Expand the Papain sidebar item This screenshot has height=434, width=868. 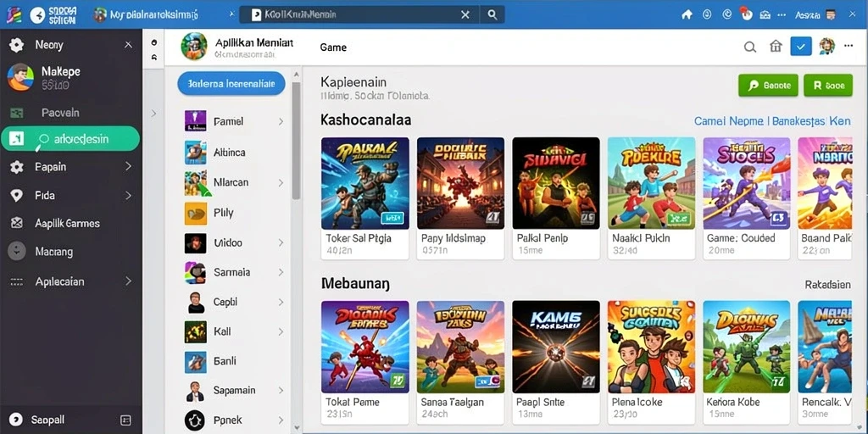click(128, 167)
